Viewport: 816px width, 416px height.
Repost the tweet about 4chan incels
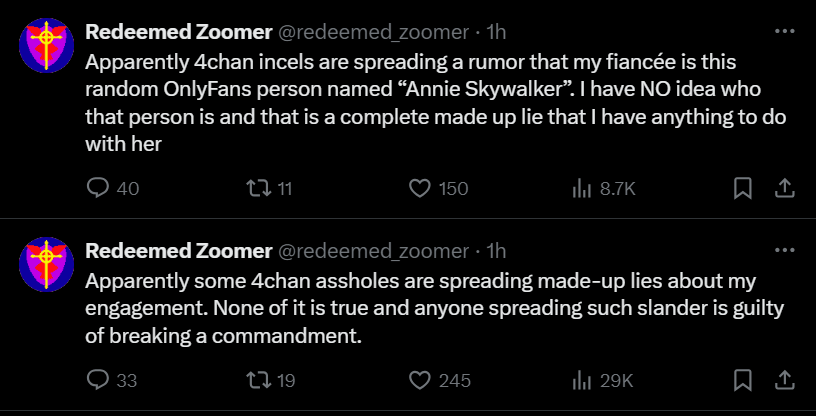click(x=257, y=188)
